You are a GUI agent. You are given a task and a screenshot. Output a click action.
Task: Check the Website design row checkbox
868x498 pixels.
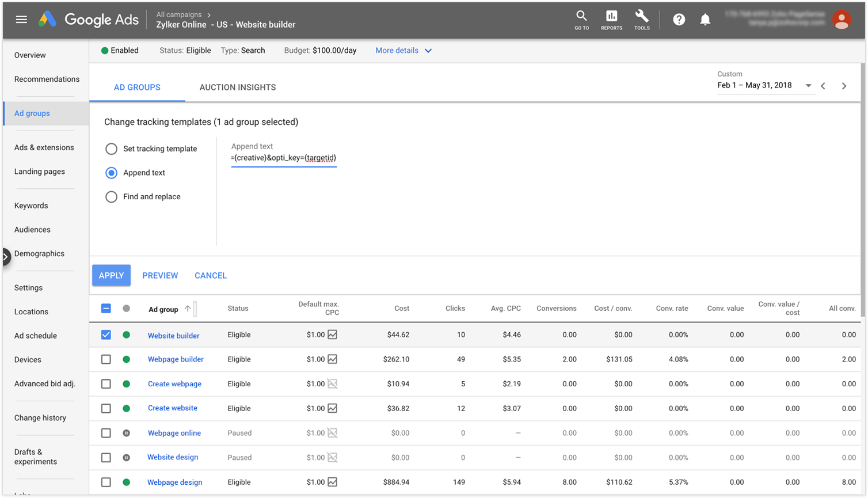click(106, 457)
